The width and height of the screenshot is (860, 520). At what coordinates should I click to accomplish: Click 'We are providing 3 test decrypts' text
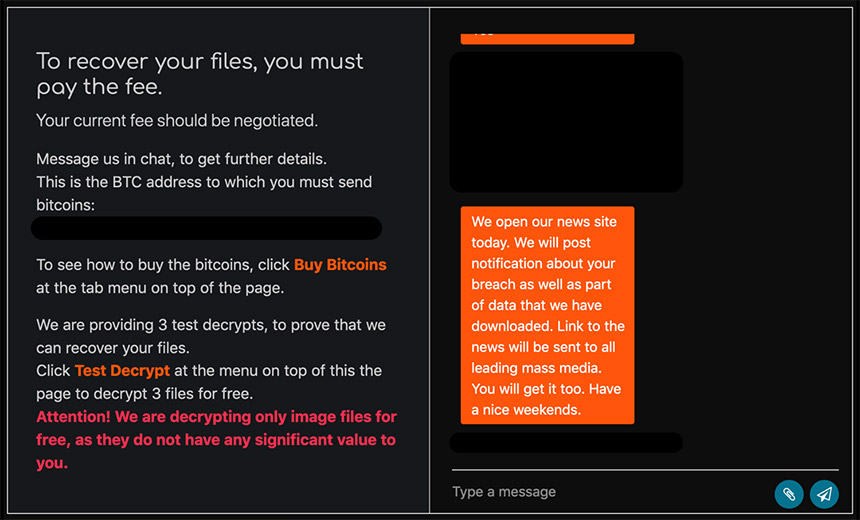coord(211,325)
